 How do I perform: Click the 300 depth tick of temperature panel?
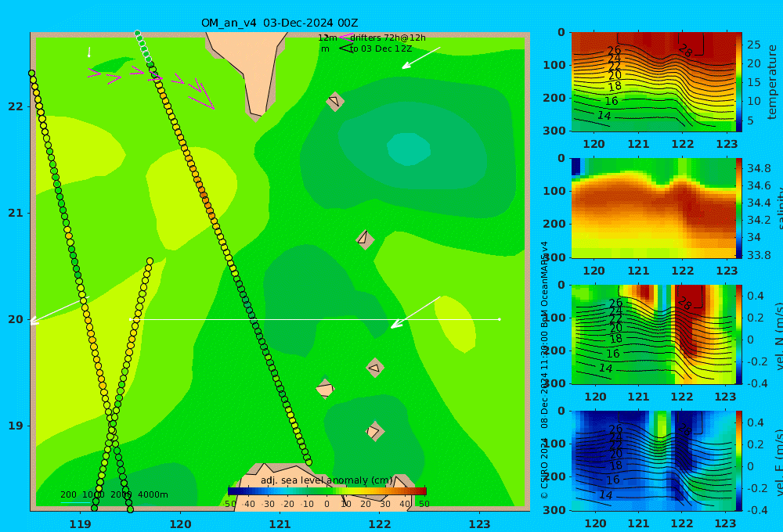coord(554,131)
